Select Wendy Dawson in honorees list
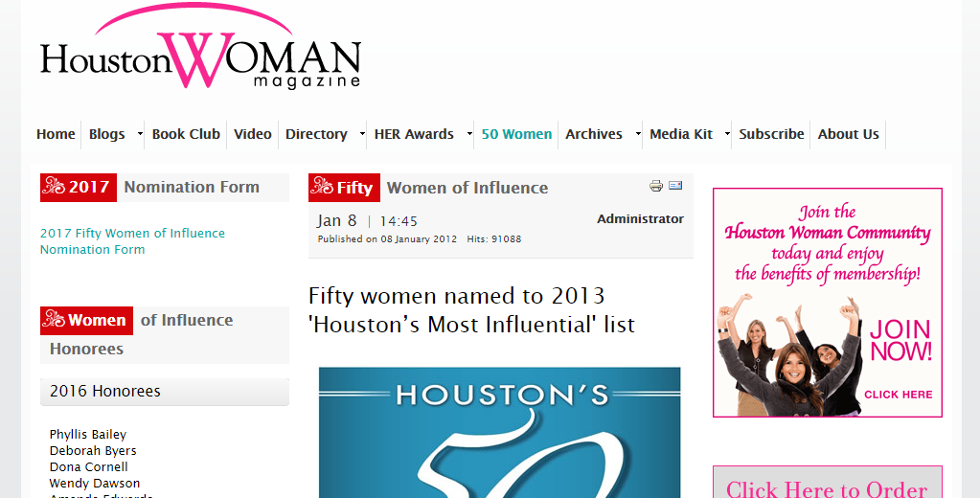This screenshot has width=980, height=498. (x=95, y=483)
